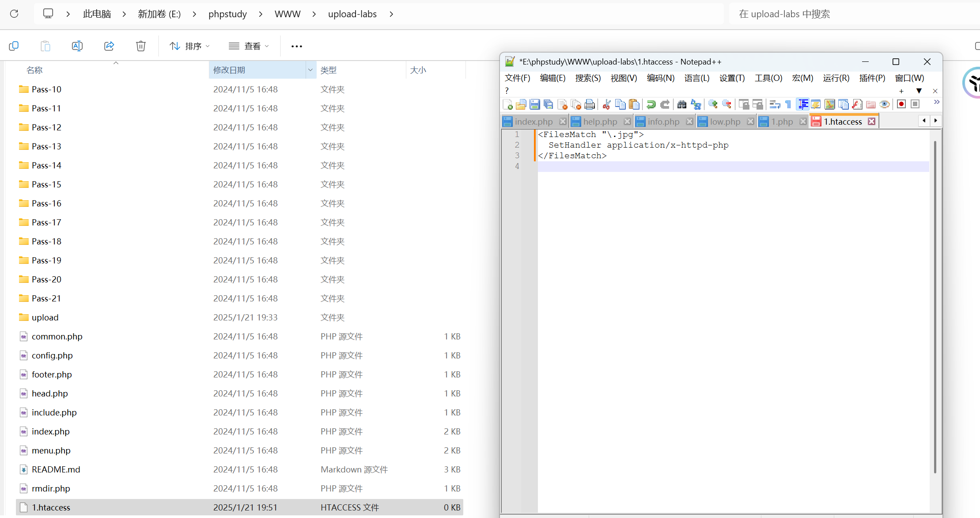Click the Find binoculars icon

[x=682, y=104]
